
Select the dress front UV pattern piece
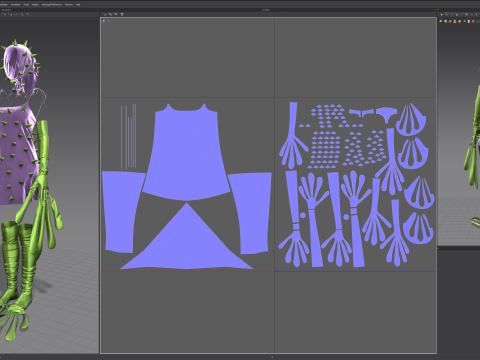click(186, 153)
